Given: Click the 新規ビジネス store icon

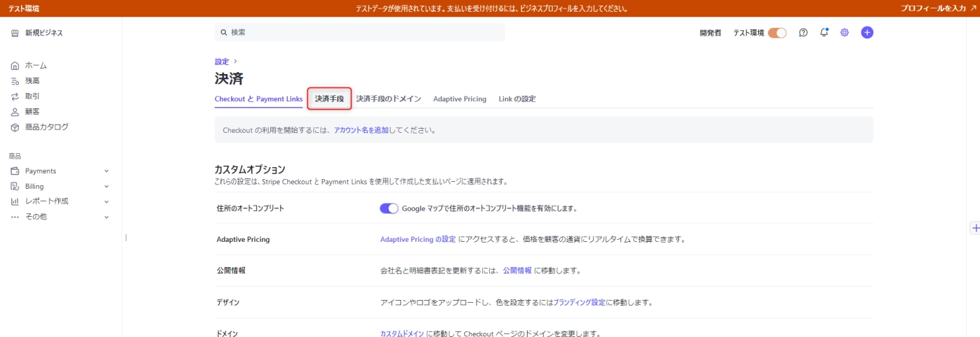Looking at the screenshot, I should click(15, 33).
